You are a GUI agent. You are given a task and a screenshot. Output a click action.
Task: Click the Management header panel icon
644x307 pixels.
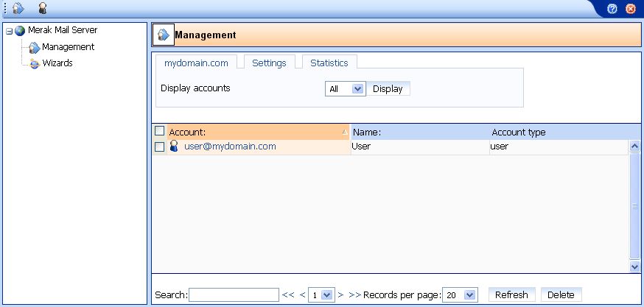pos(163,35)
